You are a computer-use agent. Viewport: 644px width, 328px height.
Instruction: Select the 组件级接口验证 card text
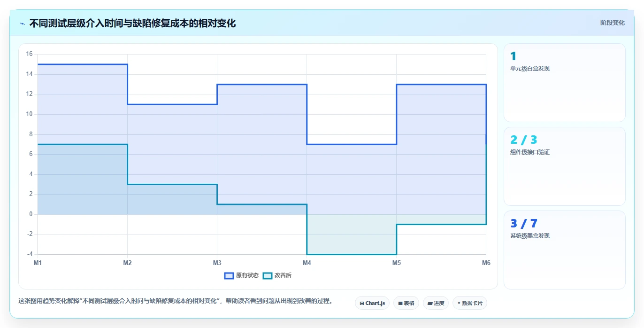[530, 152]
